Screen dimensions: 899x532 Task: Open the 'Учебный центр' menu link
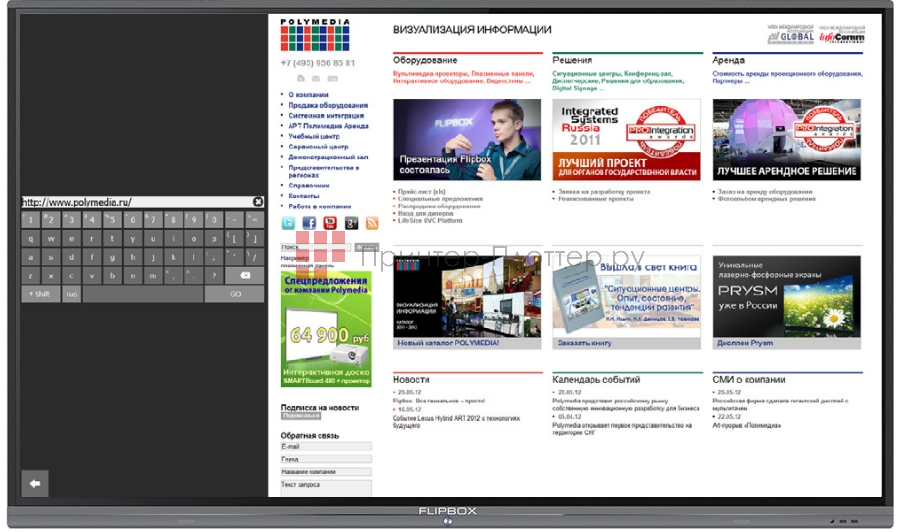click(314, 136)
